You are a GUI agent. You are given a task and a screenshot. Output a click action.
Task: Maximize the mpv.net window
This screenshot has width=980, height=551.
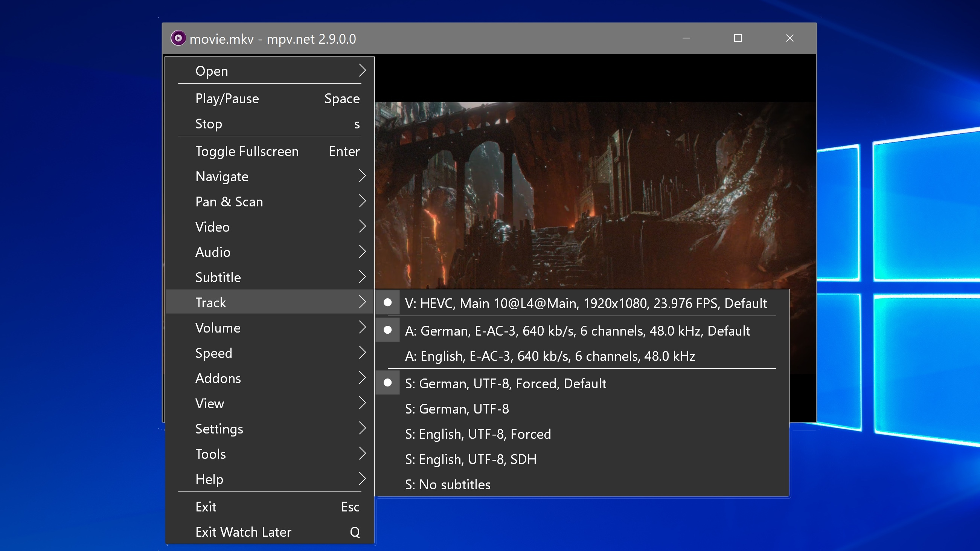tap(738, 38)
